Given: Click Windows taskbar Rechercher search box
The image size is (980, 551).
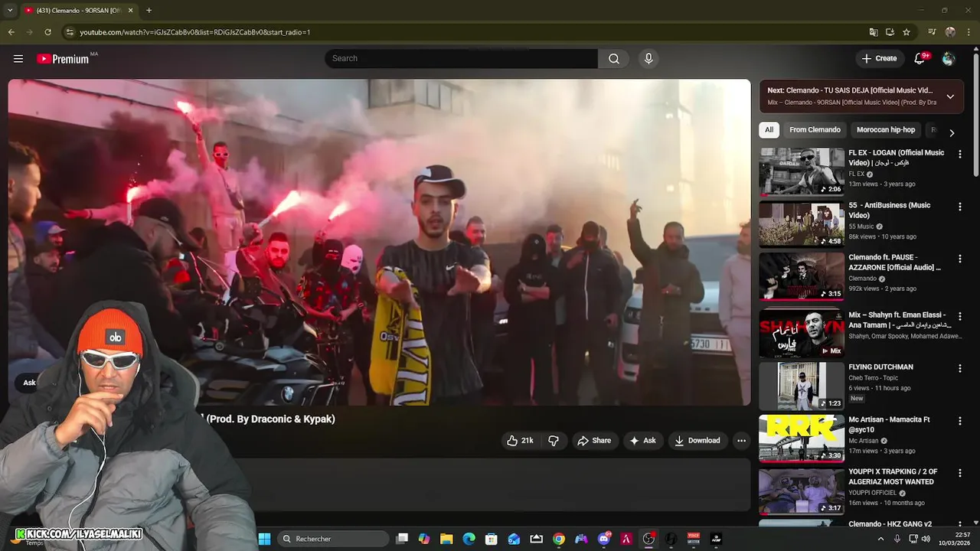Looking at the screenshot, I should pos(332,539).
